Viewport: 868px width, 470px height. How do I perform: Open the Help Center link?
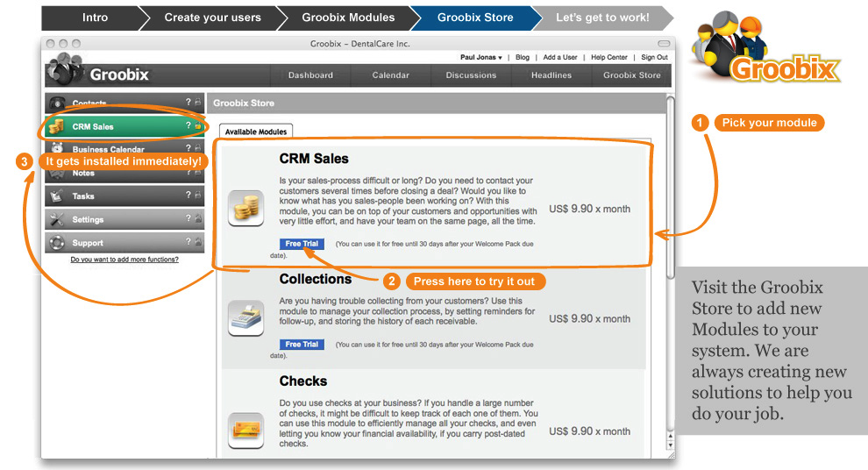coord(609,57)
